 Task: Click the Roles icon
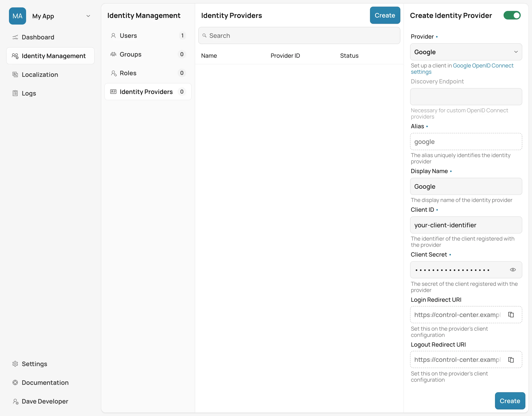(113, 73)
